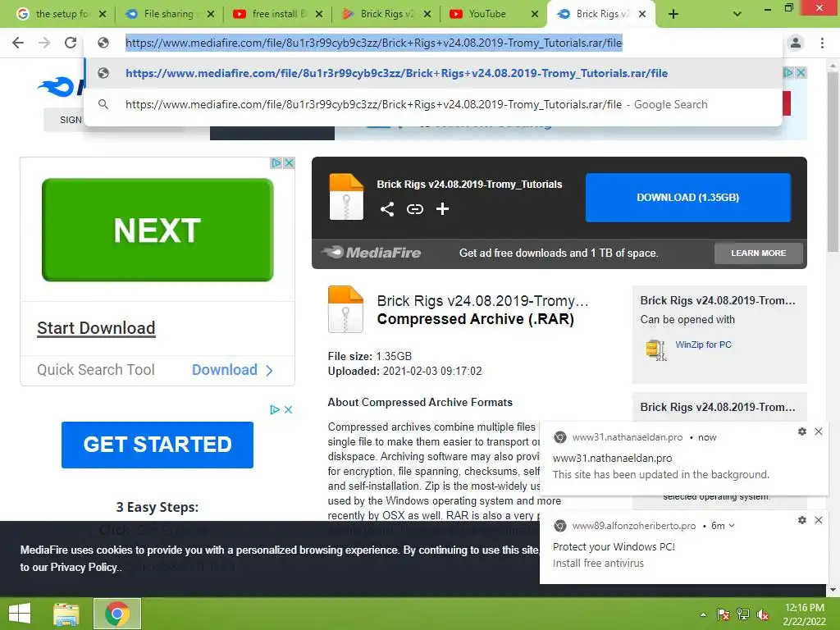The width and height of the screenshot is (840, 630).
Task: Open a new tab with the plus icon
Action: [673, 14]
